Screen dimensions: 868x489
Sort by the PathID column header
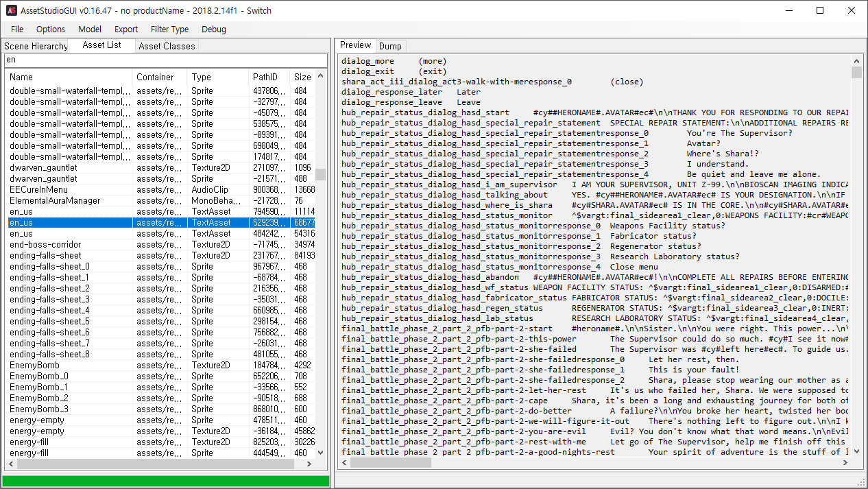point(269,77)
